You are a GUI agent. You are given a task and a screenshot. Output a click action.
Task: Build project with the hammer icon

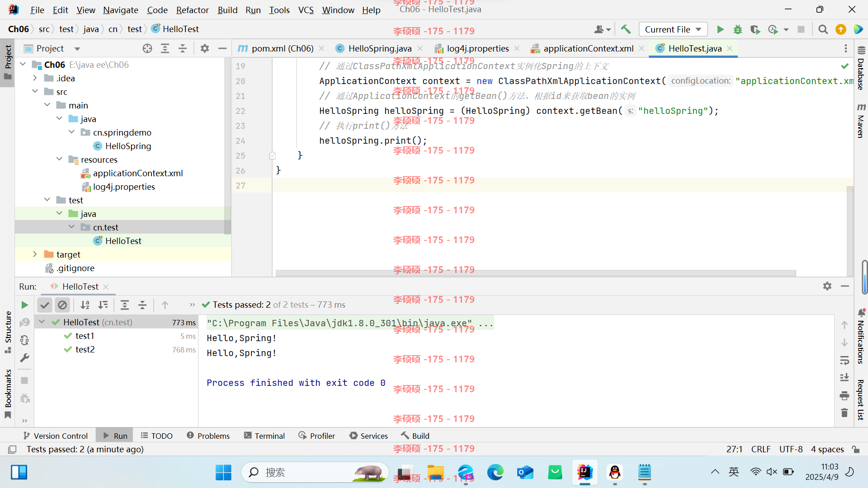point(626,29)
